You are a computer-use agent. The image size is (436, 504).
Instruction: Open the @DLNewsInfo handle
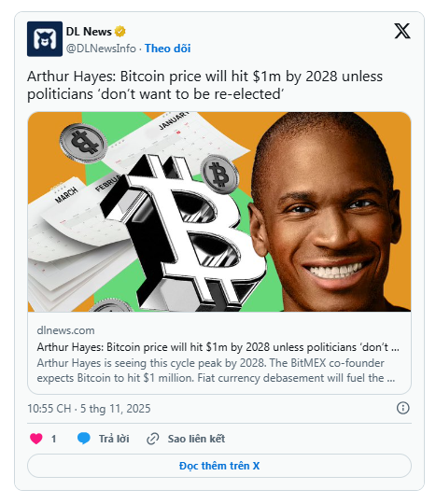click(x=101, y=49)
